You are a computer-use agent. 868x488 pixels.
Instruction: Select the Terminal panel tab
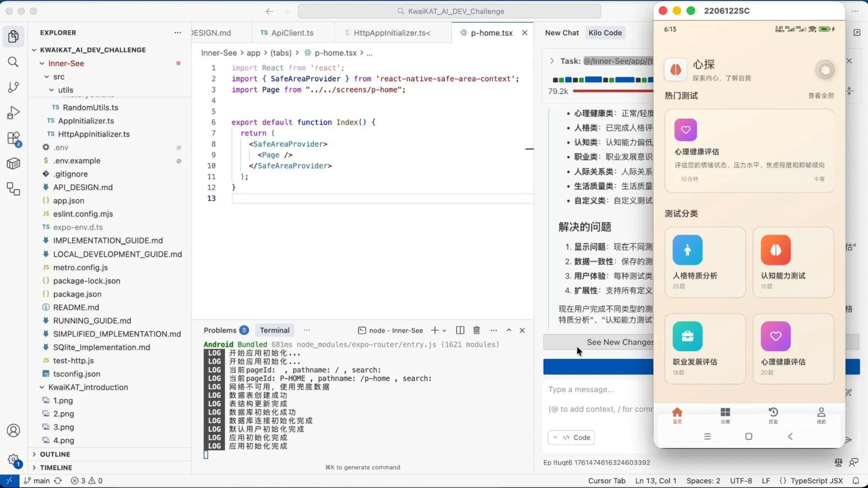tap(275, 330)
